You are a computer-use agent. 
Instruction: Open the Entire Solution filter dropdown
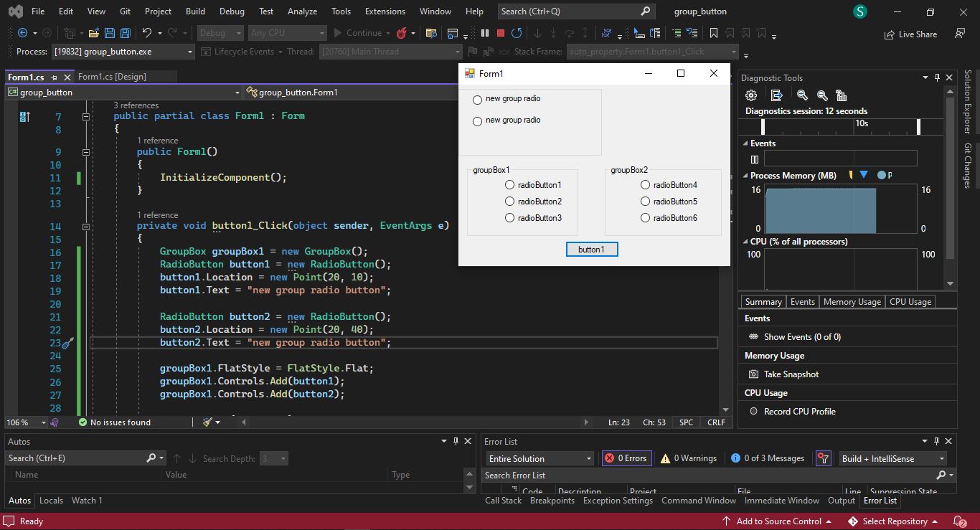pos(588,459)
